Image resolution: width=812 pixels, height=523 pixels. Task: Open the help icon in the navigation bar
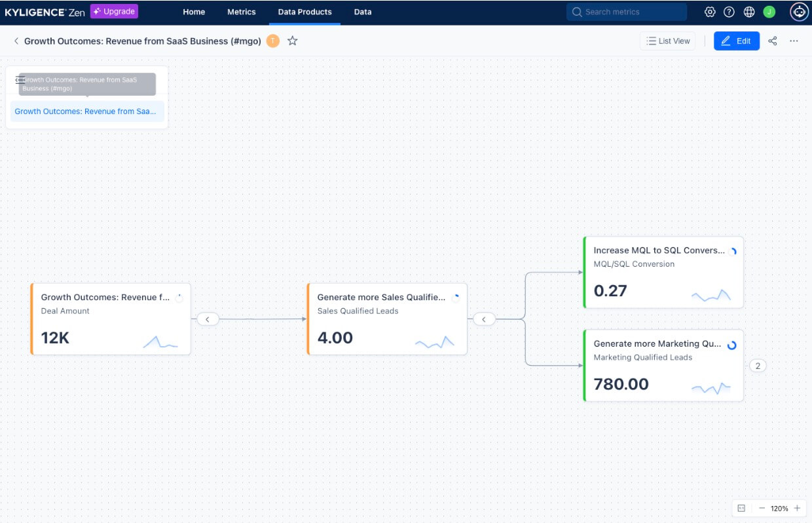point(728,11)
